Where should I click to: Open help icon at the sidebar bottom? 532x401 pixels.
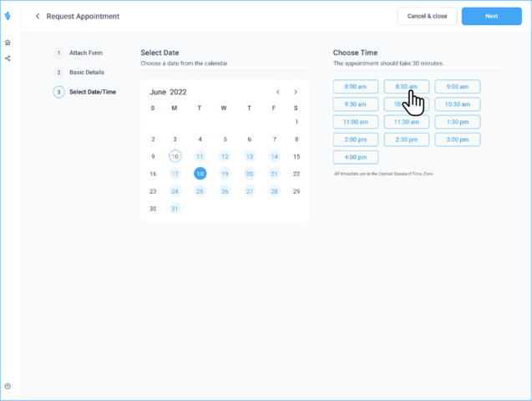[x=8, y=386]
